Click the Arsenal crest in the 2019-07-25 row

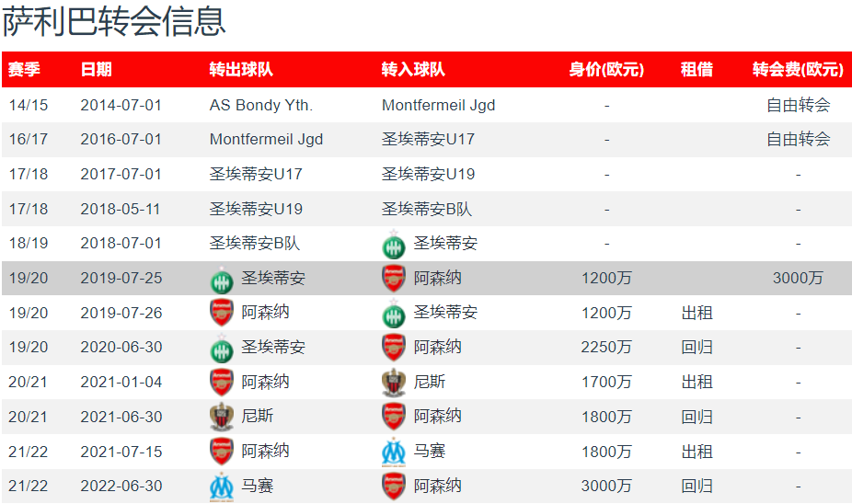pyautogui.click(x=394, y=278)
